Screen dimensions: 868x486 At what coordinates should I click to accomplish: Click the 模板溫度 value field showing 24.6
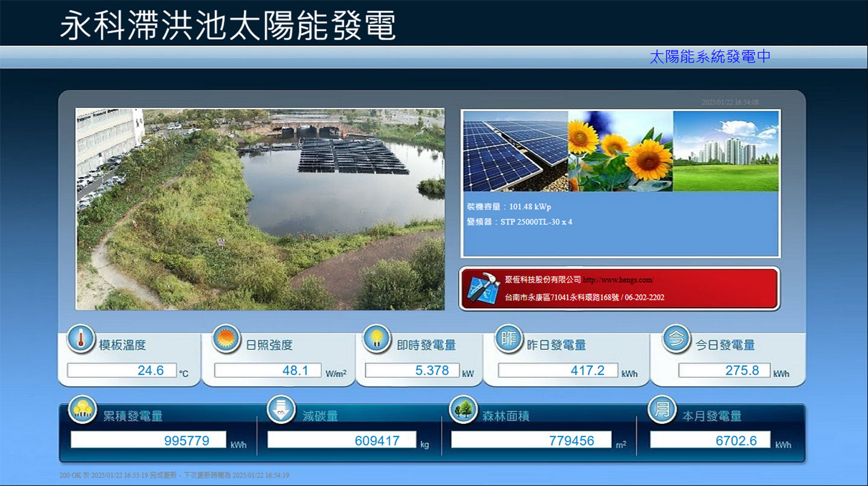(122, 370)
